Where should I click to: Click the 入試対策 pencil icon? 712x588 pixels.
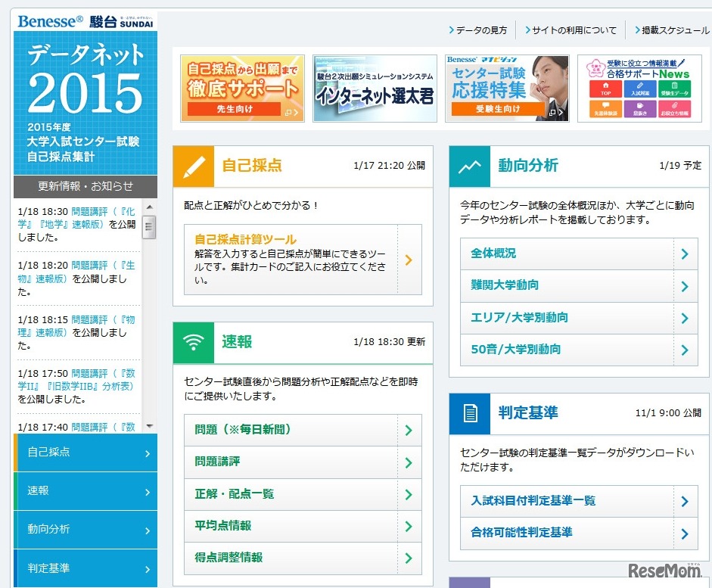(x=640, y=85)
